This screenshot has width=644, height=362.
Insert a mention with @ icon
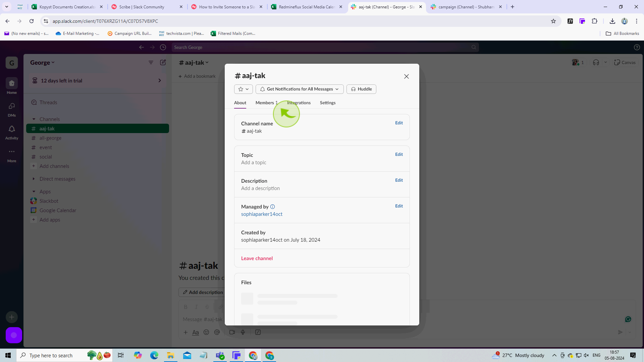(x=217, y=332)
